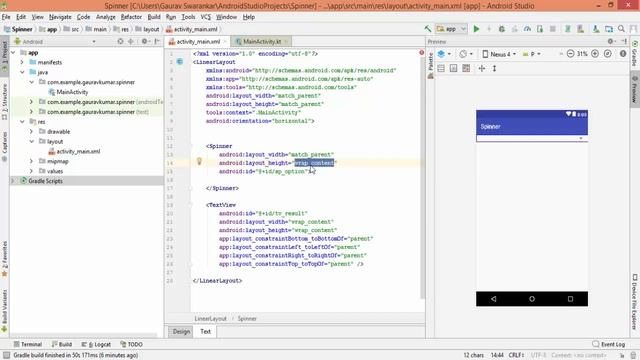Click Scroll from Source target icon in Project panel
The image size is (640, 360).
pyautogui.click(x=120, y=42)
